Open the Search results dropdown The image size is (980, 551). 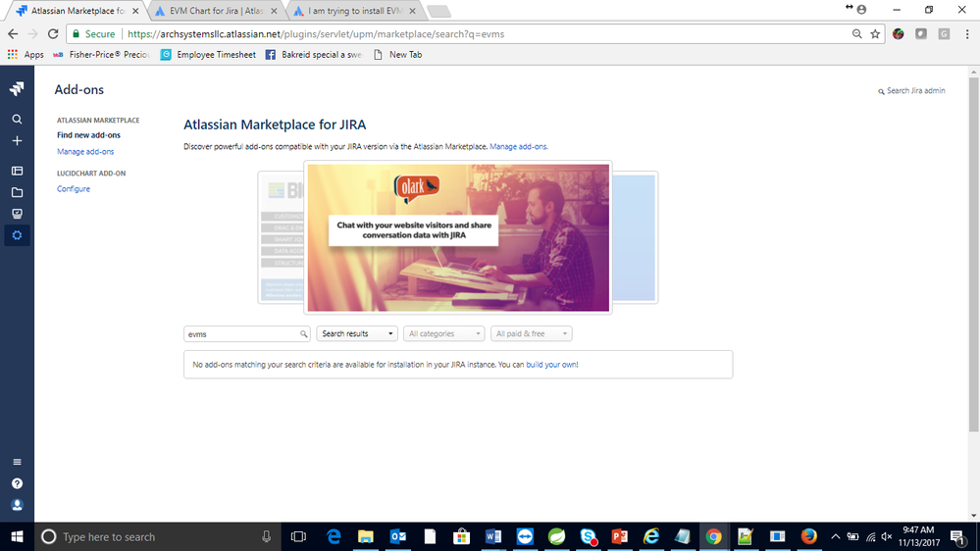tap(357, 333)
